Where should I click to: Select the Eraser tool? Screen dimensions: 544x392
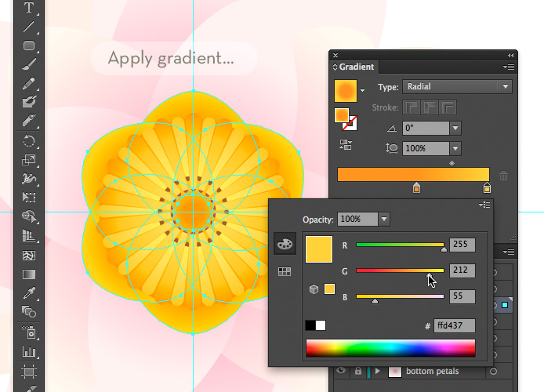point(29,121)
